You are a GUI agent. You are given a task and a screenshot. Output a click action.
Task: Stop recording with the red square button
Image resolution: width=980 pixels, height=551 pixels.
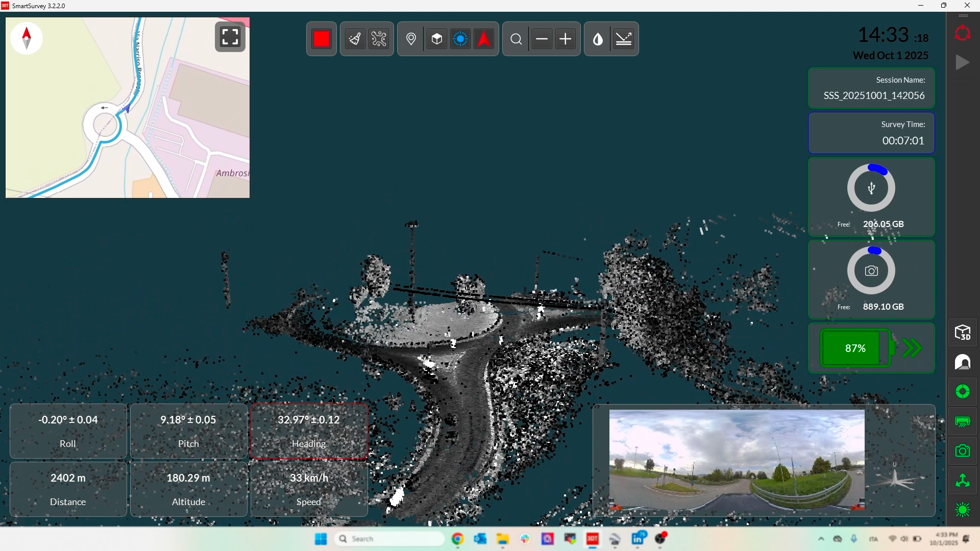point(322,39)
